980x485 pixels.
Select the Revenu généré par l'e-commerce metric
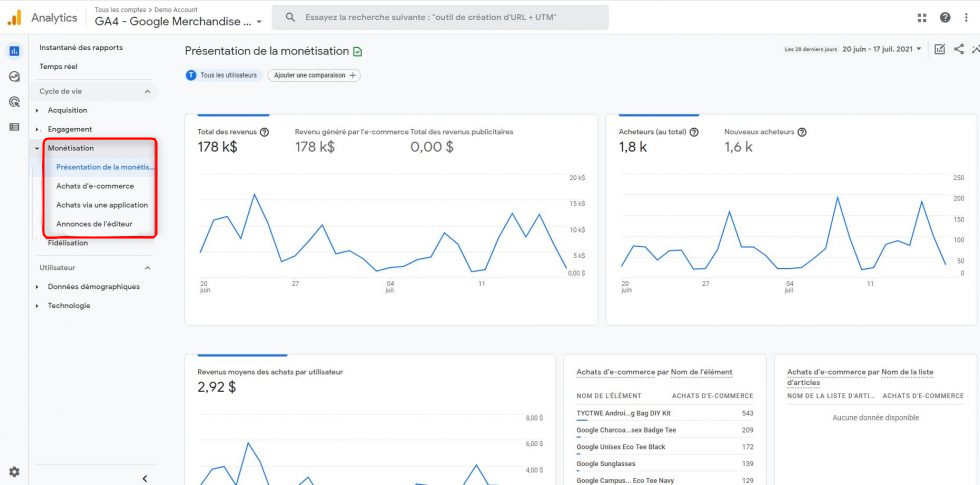[x=351, y=140]
